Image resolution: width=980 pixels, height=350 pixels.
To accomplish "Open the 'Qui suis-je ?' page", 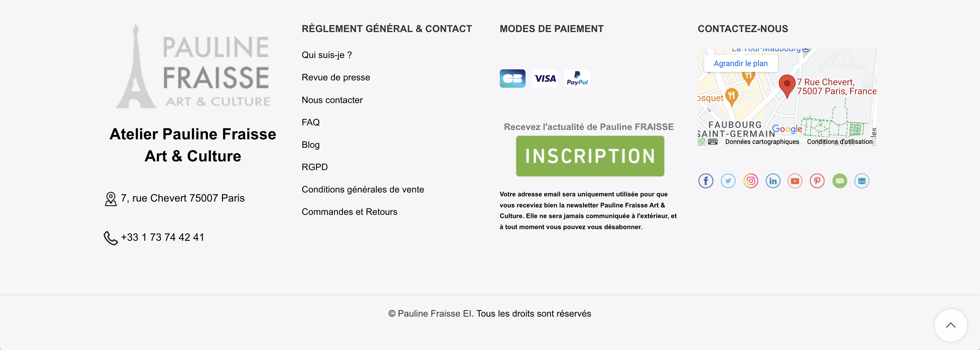I will coord(326,55).
